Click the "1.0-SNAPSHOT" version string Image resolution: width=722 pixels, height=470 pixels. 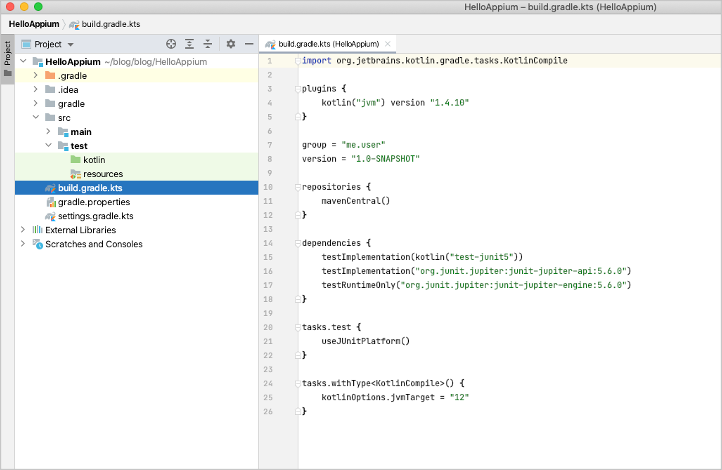385,159
